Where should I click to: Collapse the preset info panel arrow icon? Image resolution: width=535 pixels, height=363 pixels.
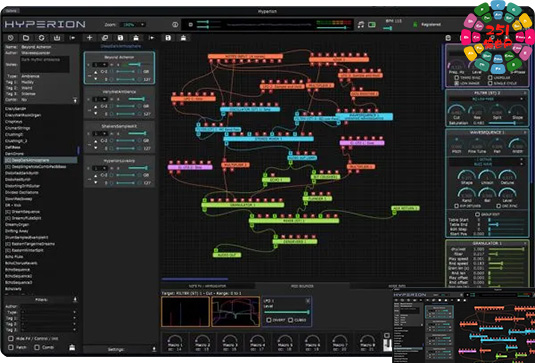pos(75,100)
